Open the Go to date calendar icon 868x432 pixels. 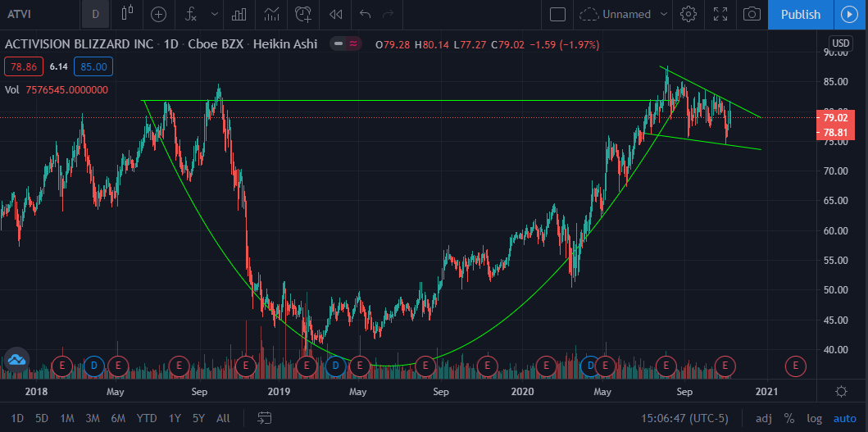coord(265,418)
